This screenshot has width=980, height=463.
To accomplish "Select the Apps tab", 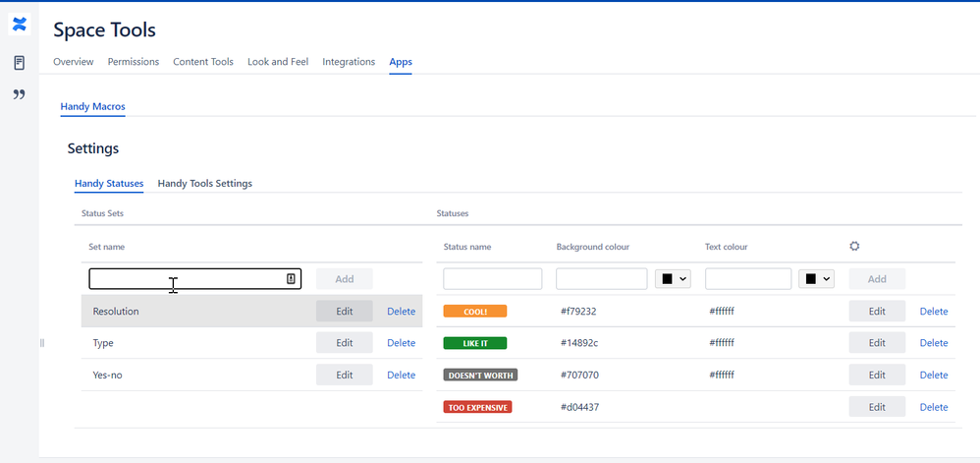I will pyautogui.click(x=401, y=62).
